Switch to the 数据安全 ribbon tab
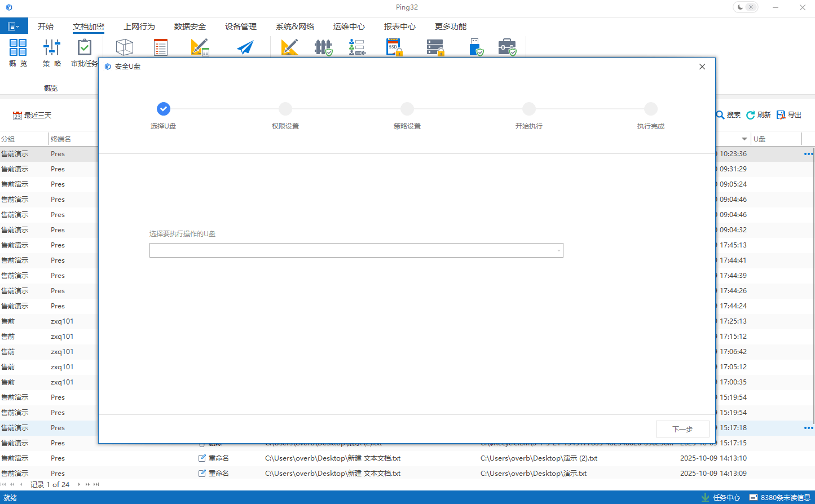Viewport: 815px width, 504px height. click(190, 26)
